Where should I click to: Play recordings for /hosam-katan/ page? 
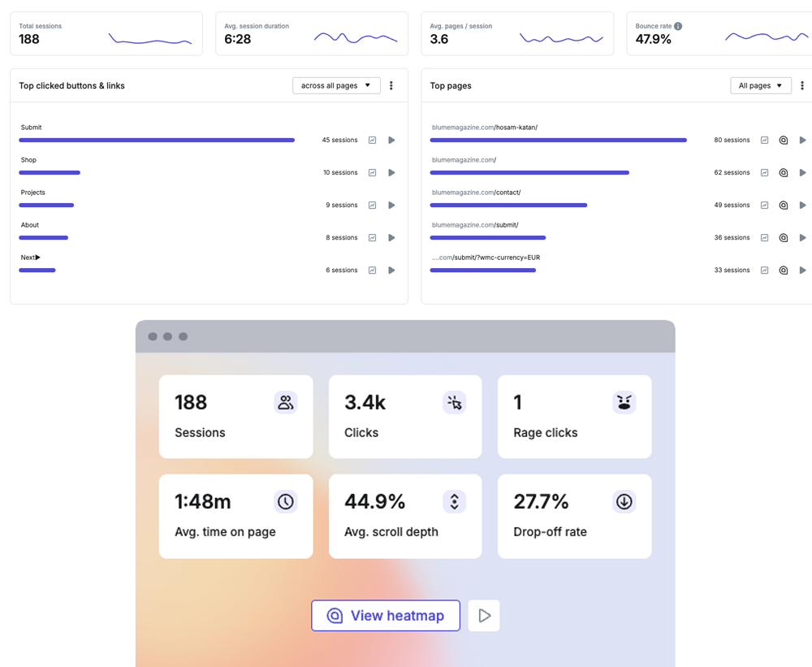(x=802, y=140)
